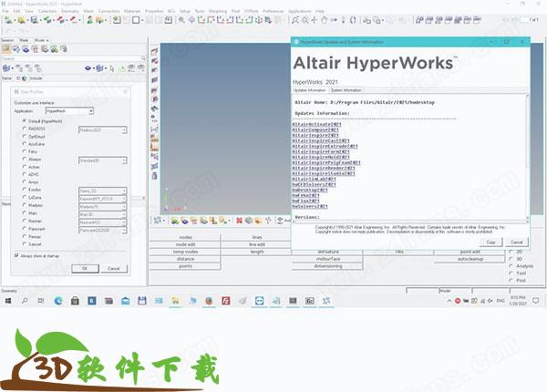Click the updates text area vertical scrollbar
This screenshot has width=547, height=392.
(527, 157)
